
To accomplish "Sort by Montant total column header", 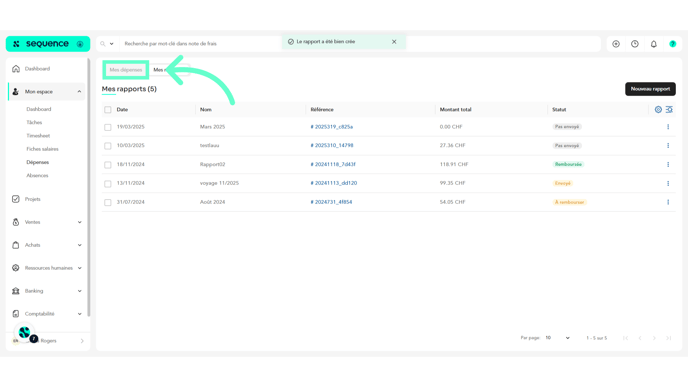I will click(x=455, y=110).
